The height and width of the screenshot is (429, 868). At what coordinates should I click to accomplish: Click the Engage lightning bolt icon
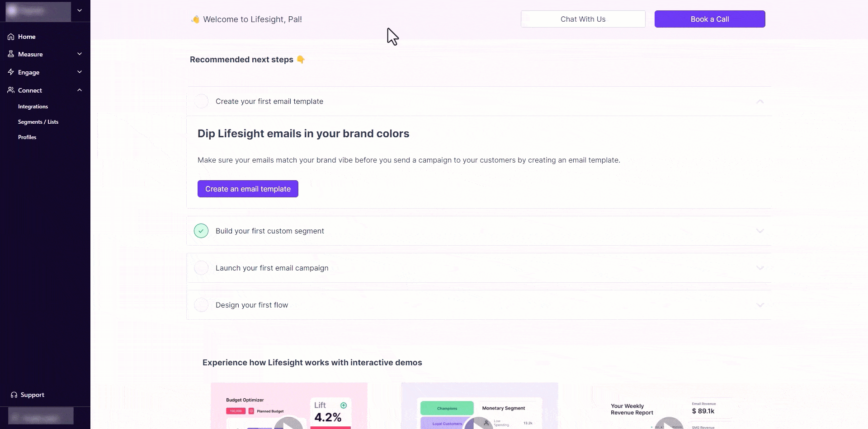11,72
